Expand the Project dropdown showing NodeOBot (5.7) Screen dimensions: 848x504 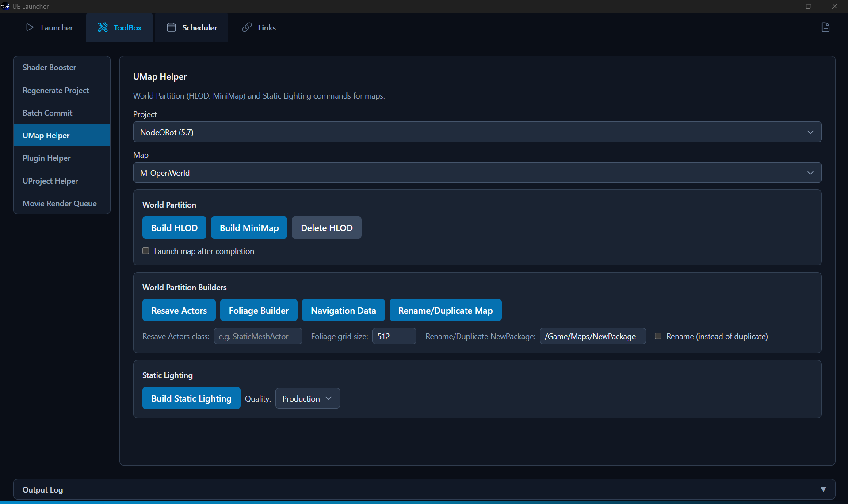point(477,132)
